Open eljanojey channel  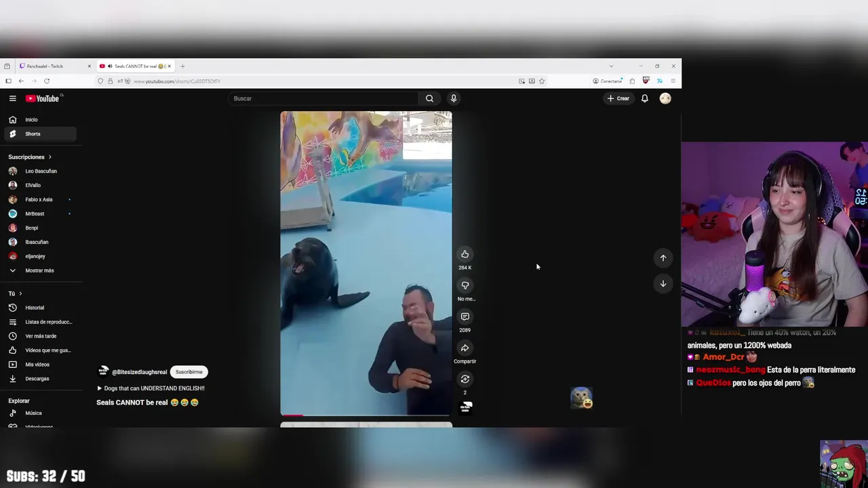click(39, 256)
